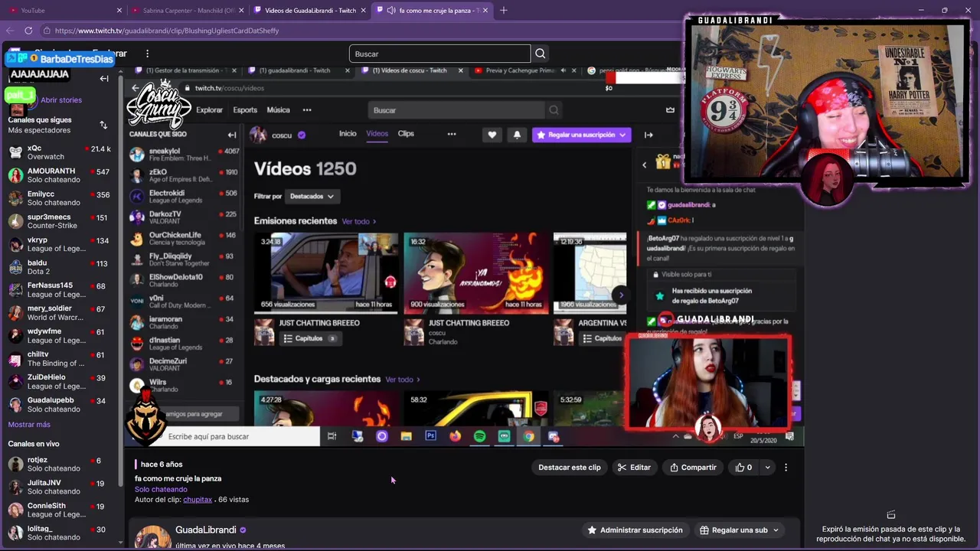Open chilltv channel avatar
Viewport: 980px width, 551px height.
coord(15,359)
